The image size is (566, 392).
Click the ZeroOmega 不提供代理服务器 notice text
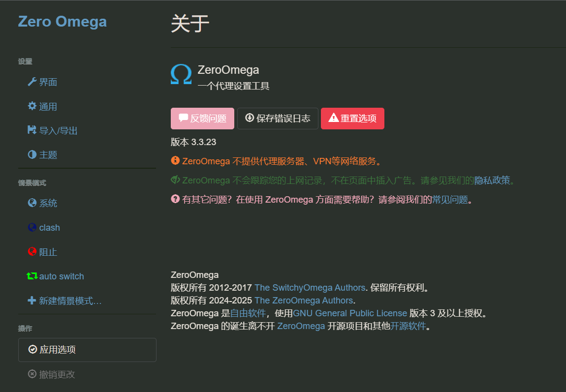point(282,161)
